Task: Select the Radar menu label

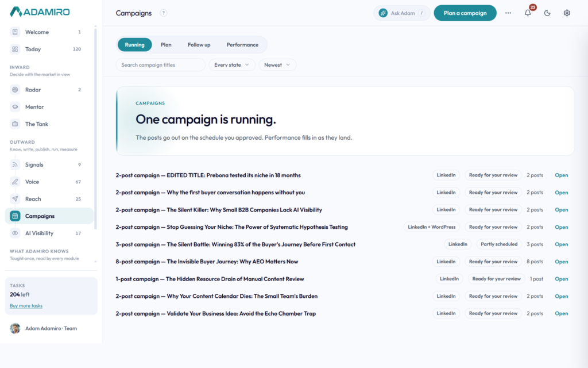Action: point(33,90)
